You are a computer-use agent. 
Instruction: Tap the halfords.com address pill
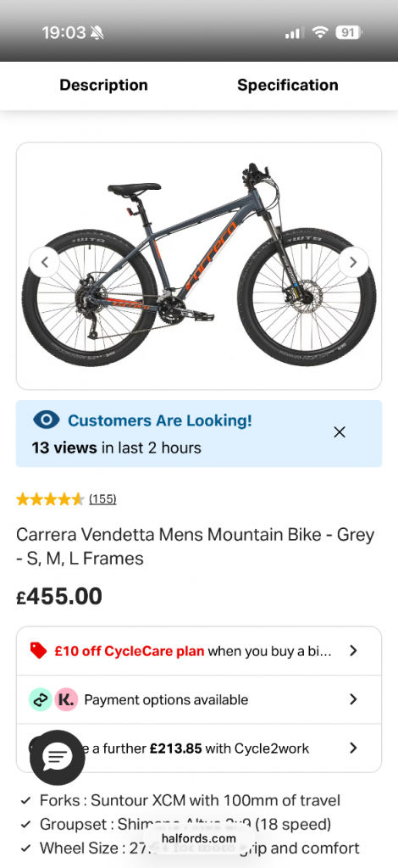pos(199,838)
